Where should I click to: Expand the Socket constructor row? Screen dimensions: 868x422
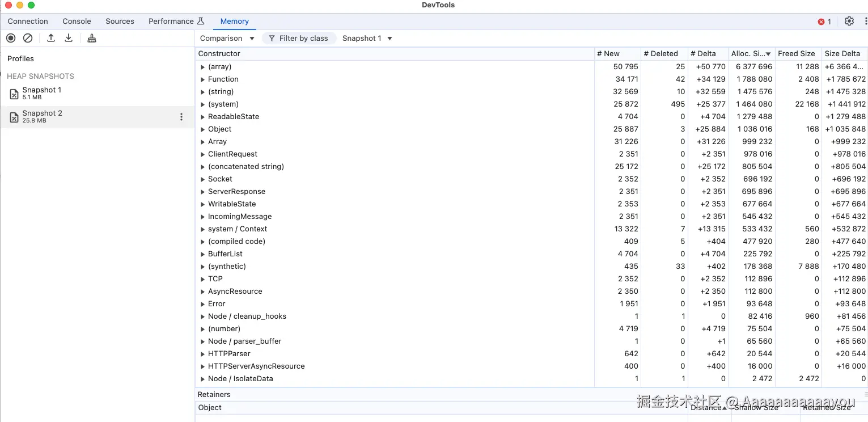(x=203, y=179)
